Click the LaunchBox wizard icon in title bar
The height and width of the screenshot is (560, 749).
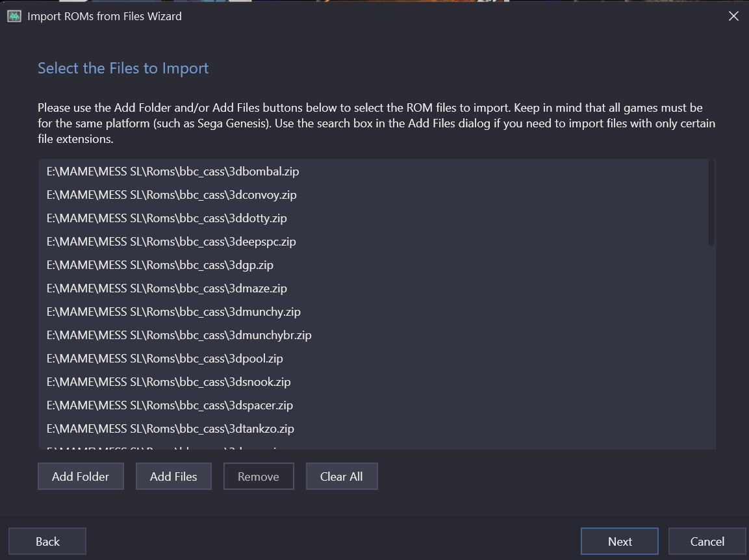point(14,16)
